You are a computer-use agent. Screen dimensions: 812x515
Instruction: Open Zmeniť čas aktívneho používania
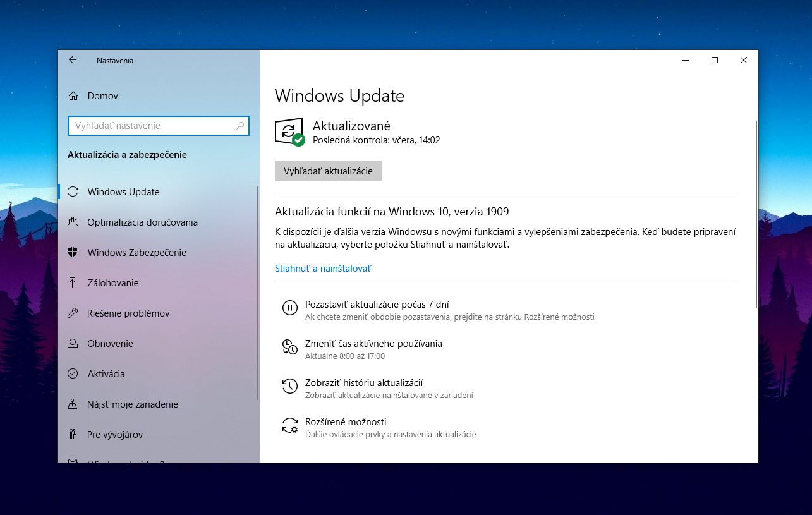[x=373, y=343]
